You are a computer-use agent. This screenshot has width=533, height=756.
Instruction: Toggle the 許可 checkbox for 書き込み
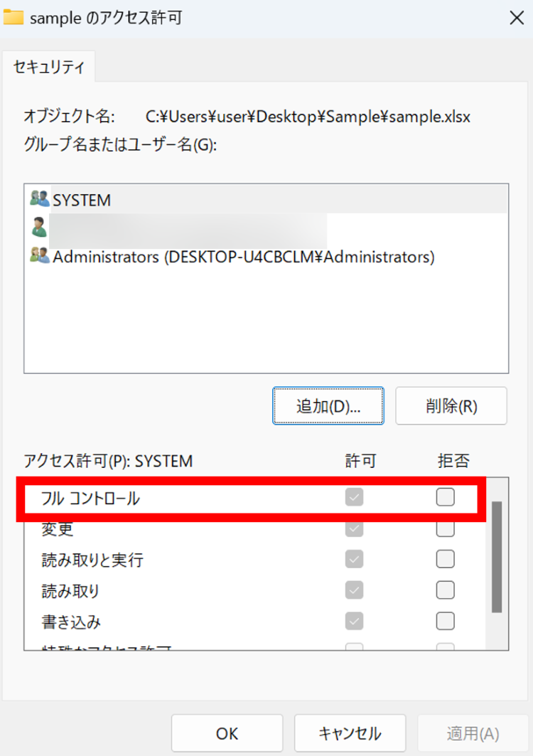click(x=354, y=621)
